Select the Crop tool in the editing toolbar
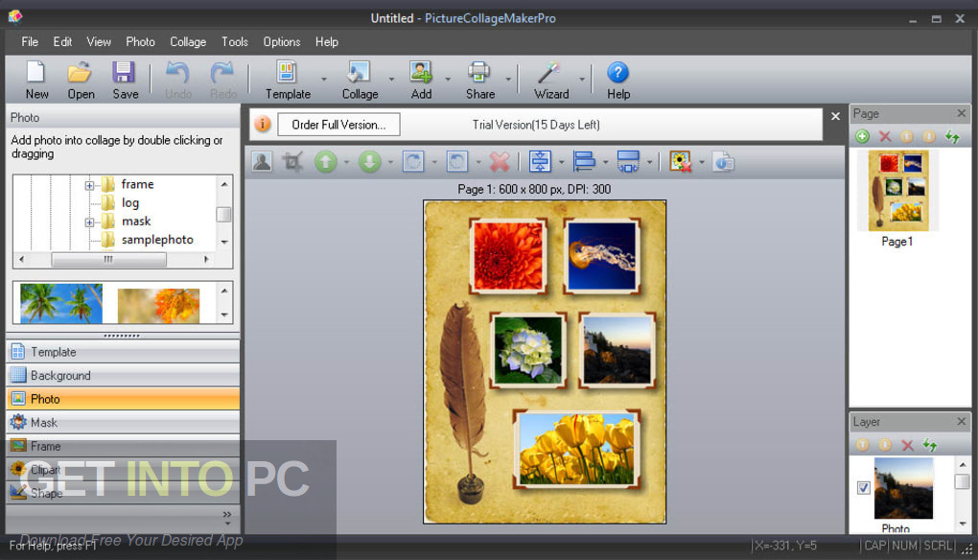The height and width of the screenshot is (560, 978). [291, 161]
